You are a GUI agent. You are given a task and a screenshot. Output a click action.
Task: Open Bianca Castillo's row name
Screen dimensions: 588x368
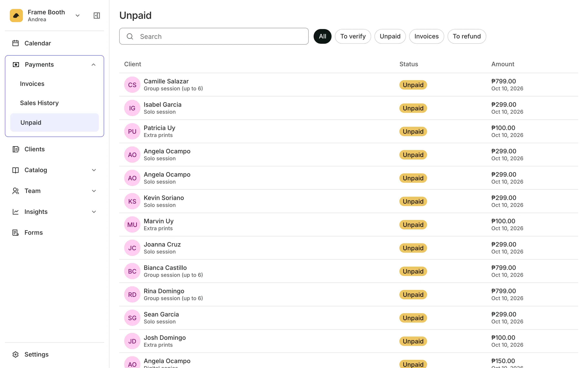(x=165, y=268)
